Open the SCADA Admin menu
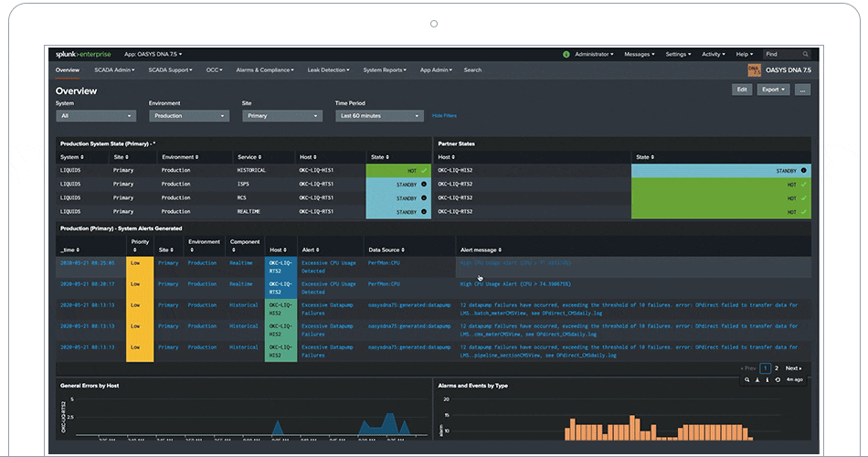This screenshot has width=868, height=457. tap(114, 70)
